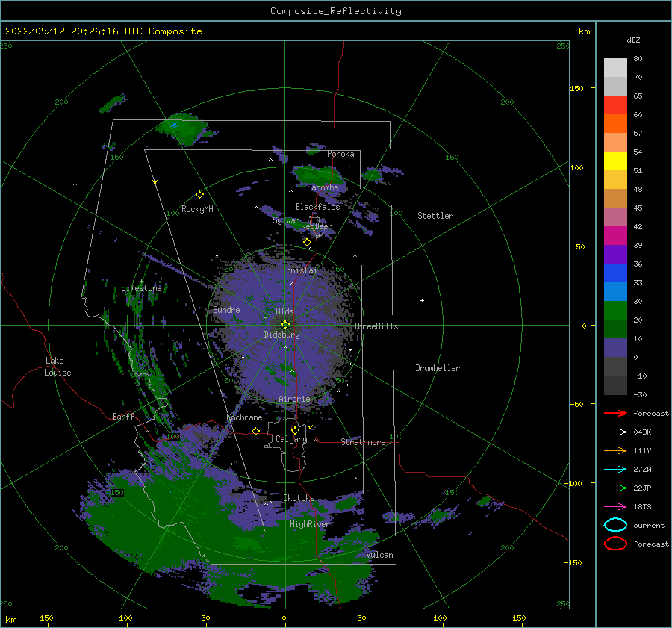
Task: Click the 150 tick on right km axis
Action: [x=576, y=88]
